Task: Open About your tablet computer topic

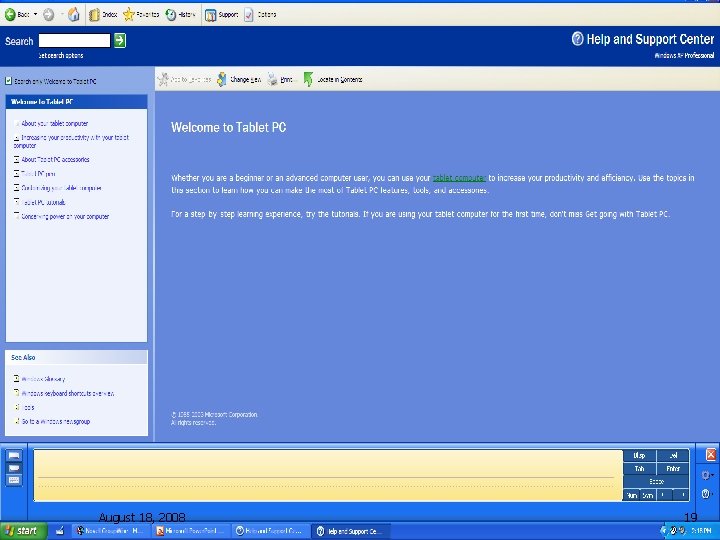Action: pos(55,124)
